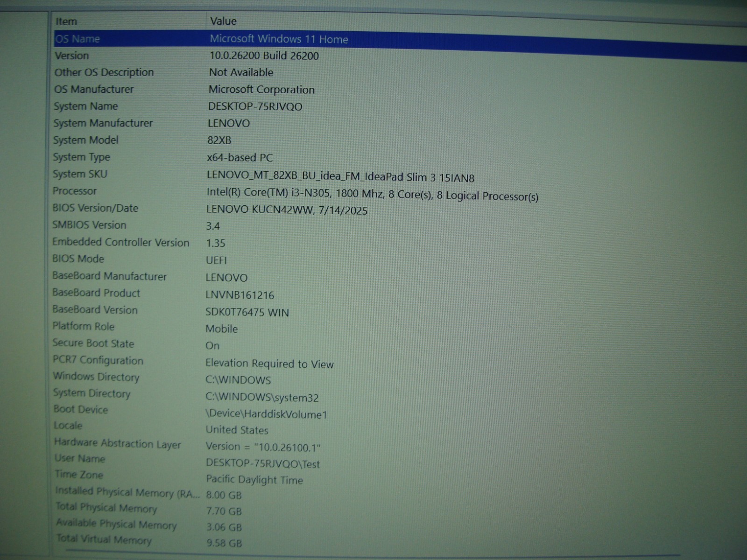Click the DESKTOP-75RJVQO\Test value
The height and width of the screenshot is (560, 747).
pos(263,464)
